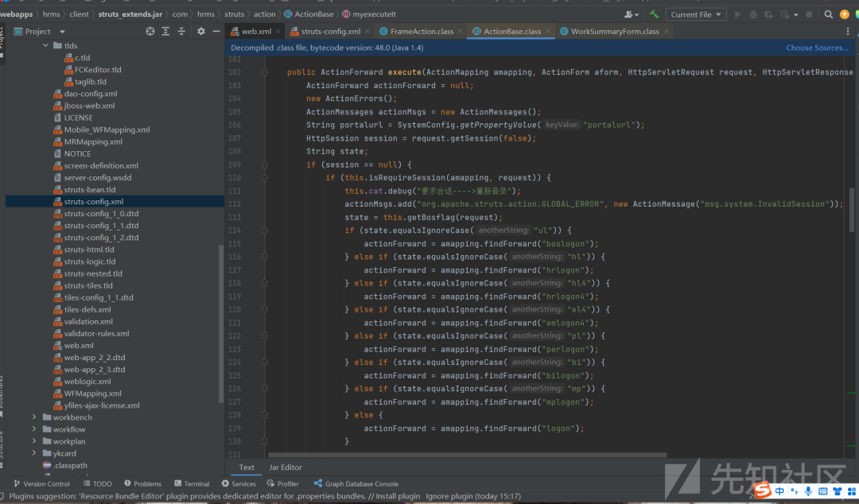This screenshot has width=859, height=504.
Task: Click Select Opened File target icon
Action: (x=150, y=32)
